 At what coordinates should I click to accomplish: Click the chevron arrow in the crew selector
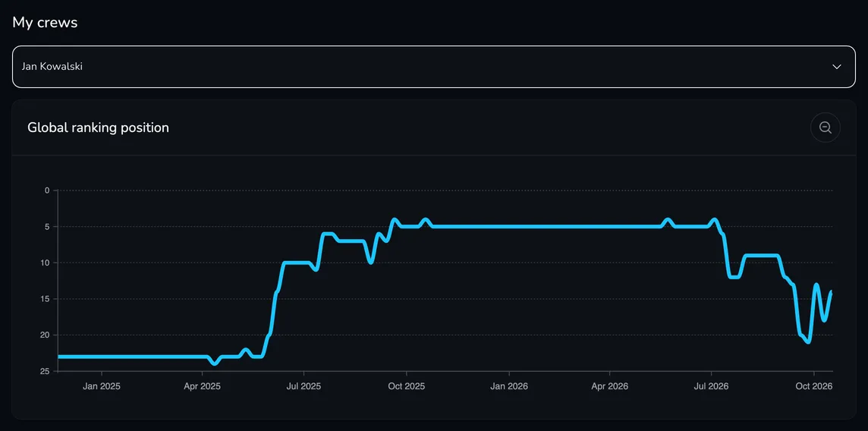(x=836, y=66)
